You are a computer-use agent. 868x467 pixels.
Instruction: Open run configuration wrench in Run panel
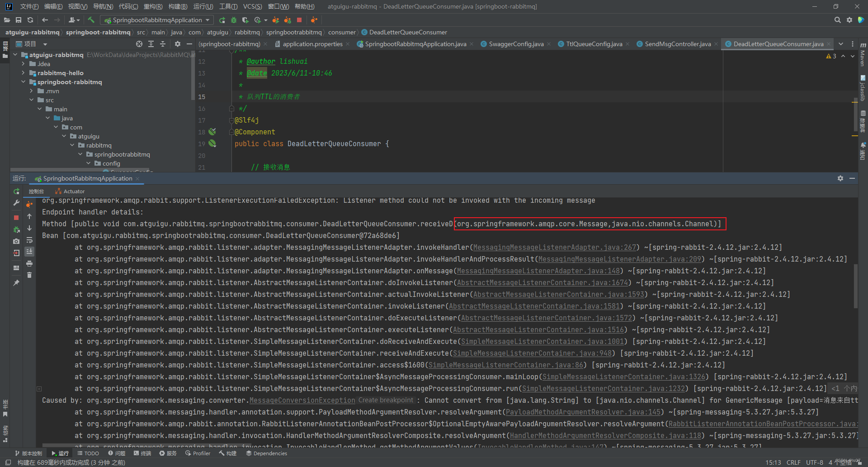coord(16,203)
